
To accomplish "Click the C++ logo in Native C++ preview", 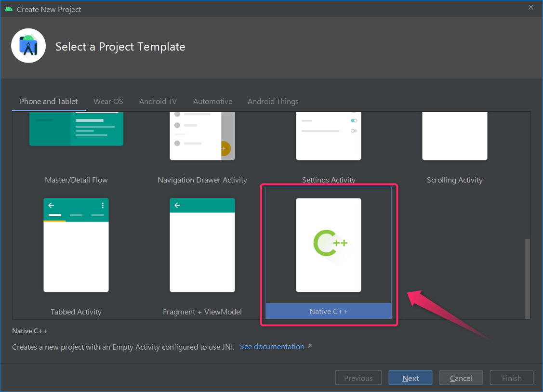I will [x=330, y=243].
